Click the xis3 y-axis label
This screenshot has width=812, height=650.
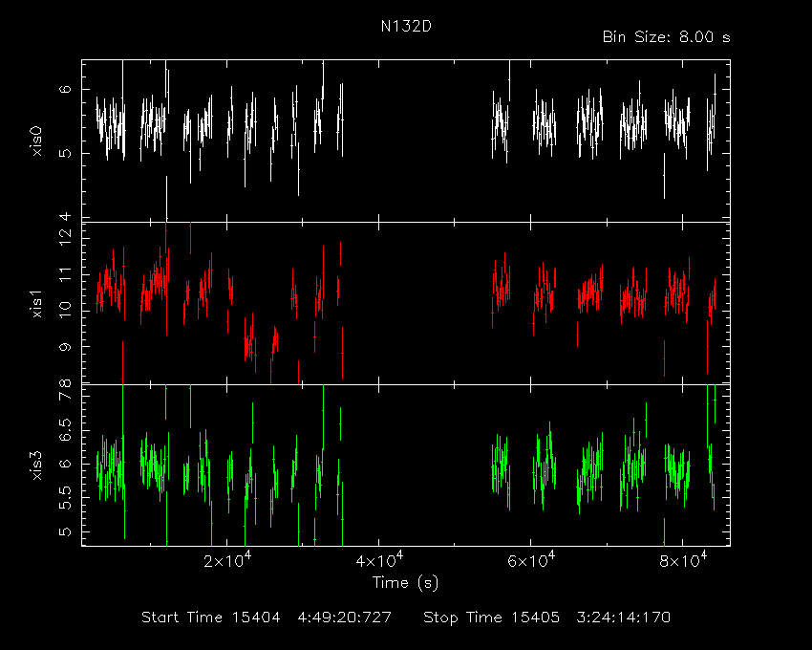click(x=36, y=466)
